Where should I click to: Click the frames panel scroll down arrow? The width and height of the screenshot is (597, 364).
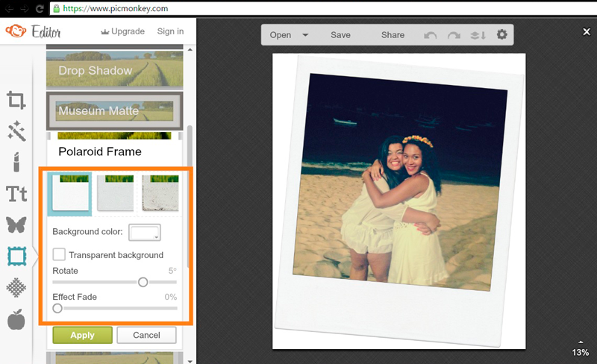(190, 360)
